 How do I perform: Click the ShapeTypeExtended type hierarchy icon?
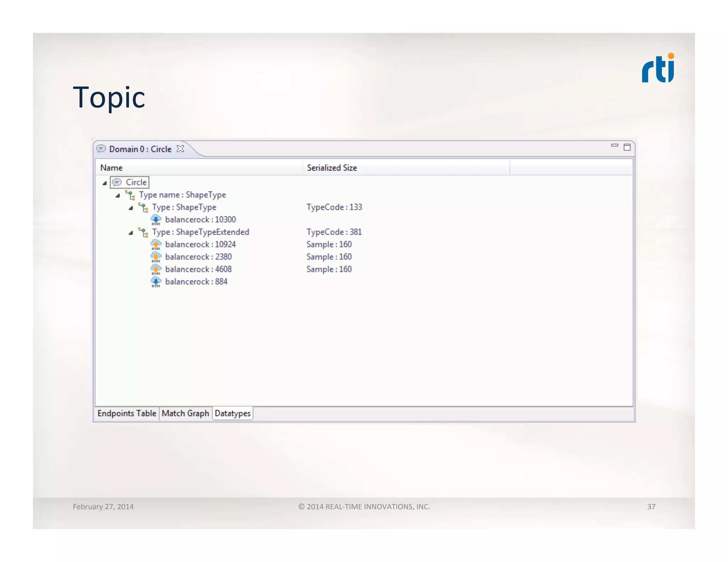(143, 232)
